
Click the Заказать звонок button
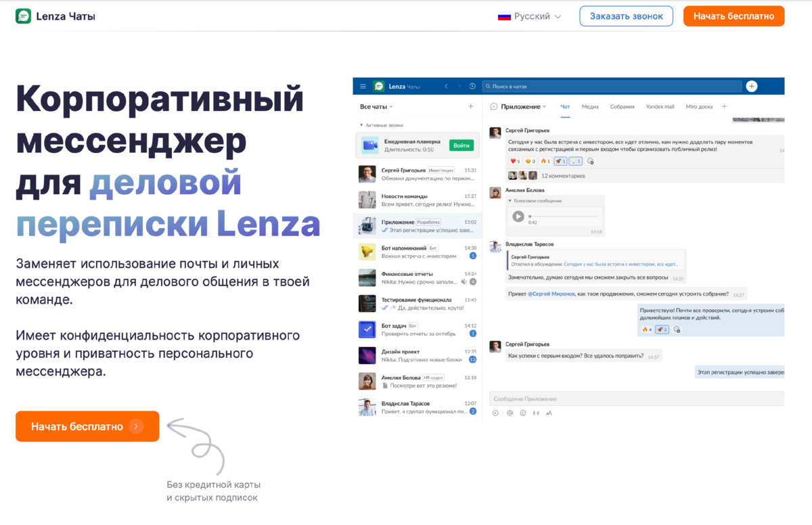pos(626,16)
